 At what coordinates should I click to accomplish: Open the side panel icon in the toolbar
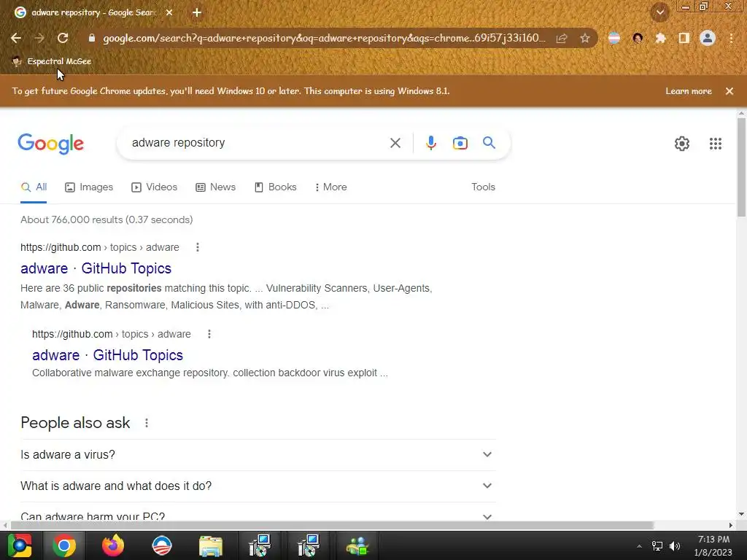tap(684, 38)
